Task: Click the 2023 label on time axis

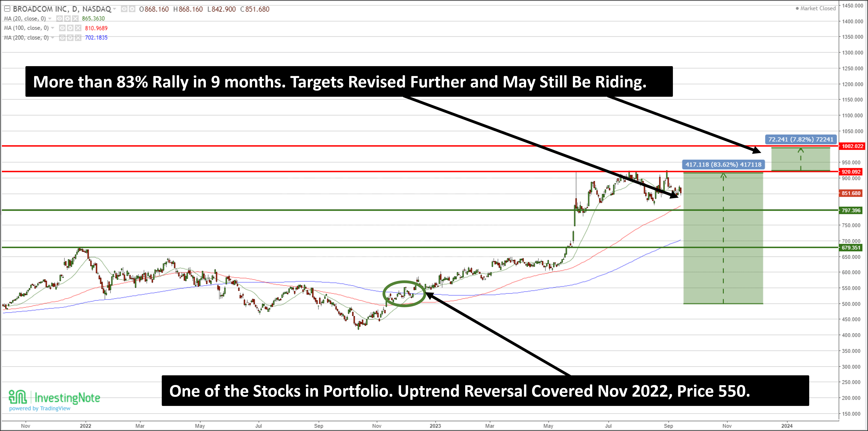Action: pyautogui.click(x=435, y=426)
